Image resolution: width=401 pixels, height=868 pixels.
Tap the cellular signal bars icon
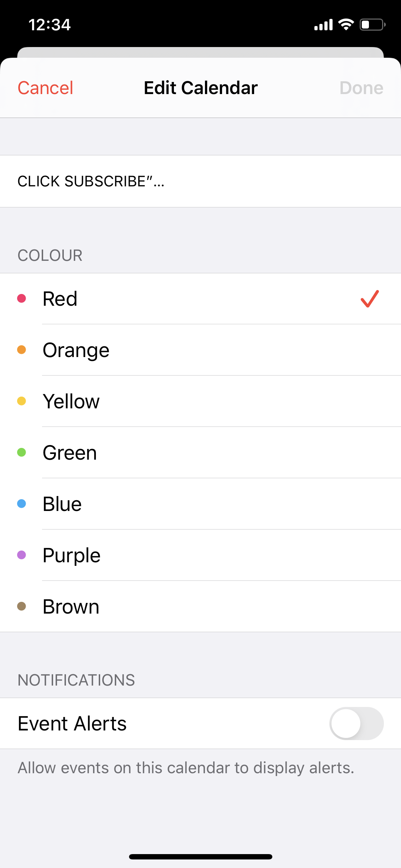[323, 25]
